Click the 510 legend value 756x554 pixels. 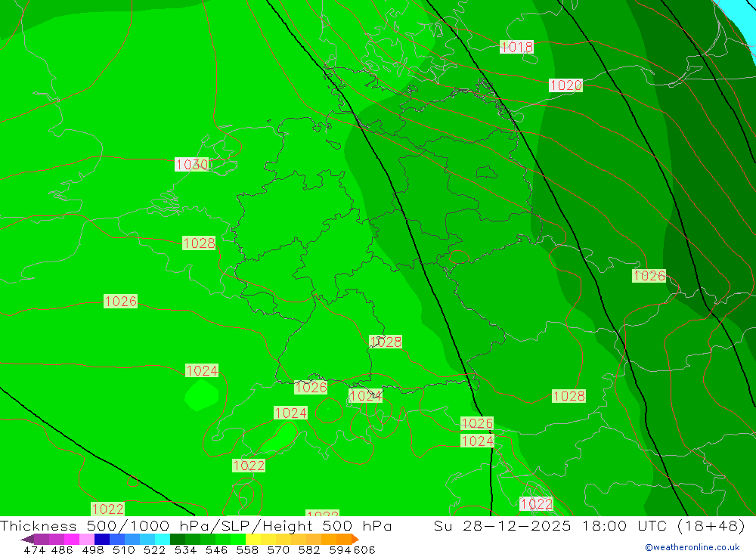[123, 550]
